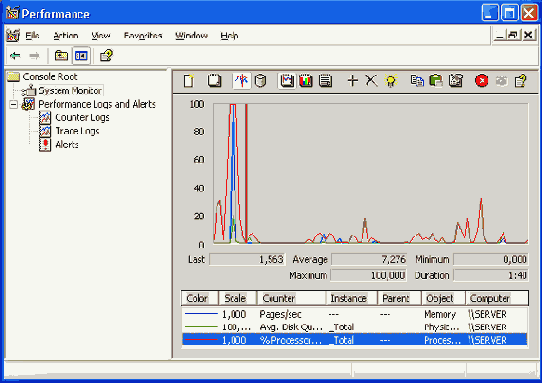Collapse the Performance Logs and Alerts node

click(13, 104)
